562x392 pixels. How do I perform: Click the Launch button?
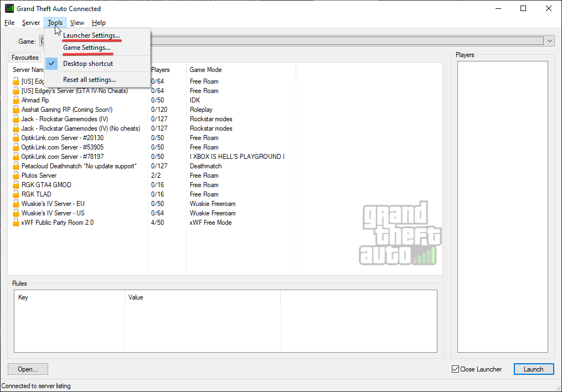click(x=534, y=369)
